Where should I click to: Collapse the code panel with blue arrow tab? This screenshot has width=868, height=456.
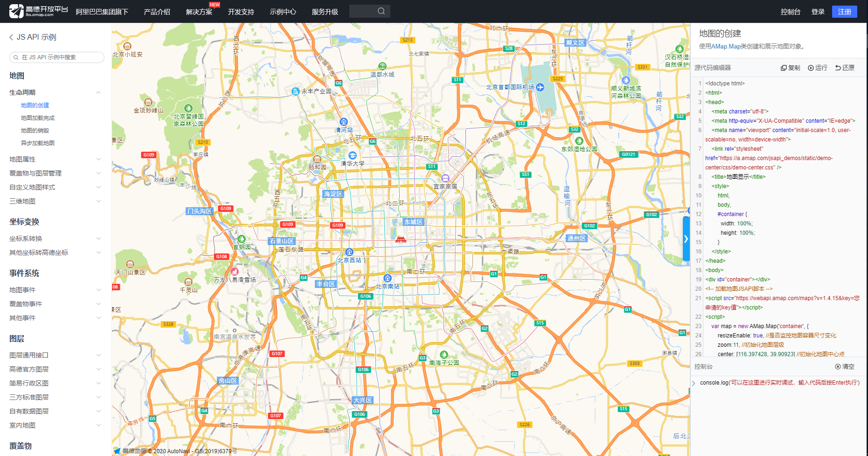point(686,239)
